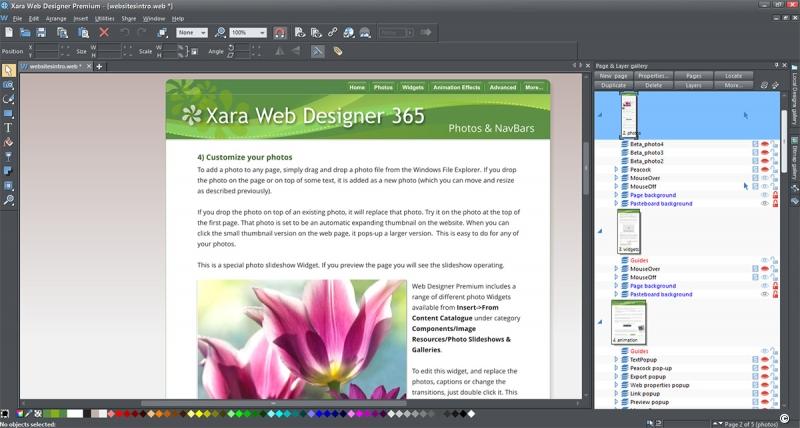Expand the Export popup layer
This screenshot has width=800, height=428.
[x=616, y=376]
